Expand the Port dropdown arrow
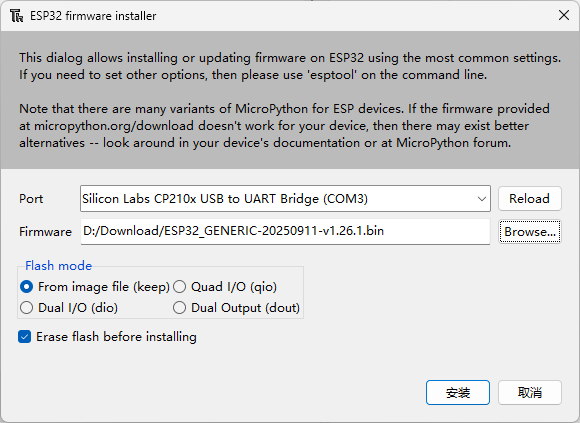580x423 pixels. 482,199
